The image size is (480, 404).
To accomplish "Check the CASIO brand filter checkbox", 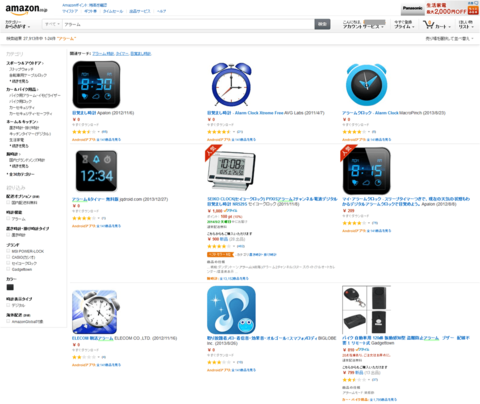I will pyautogui.click(x=8, y=257).
